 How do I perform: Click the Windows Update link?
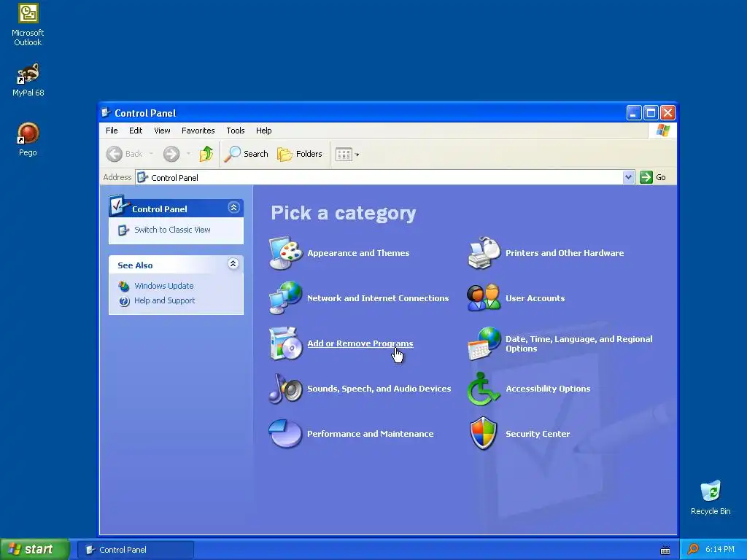(x=164, y=286)
